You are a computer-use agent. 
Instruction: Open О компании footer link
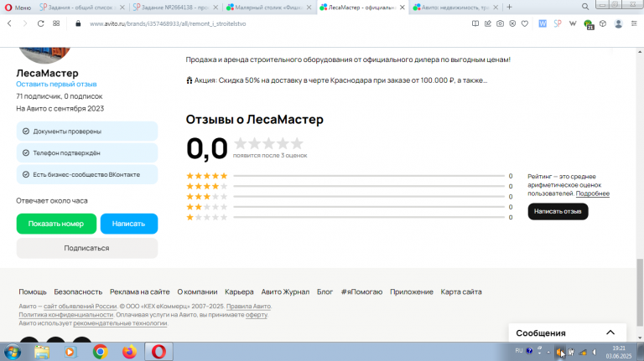[x=197, y=292]
